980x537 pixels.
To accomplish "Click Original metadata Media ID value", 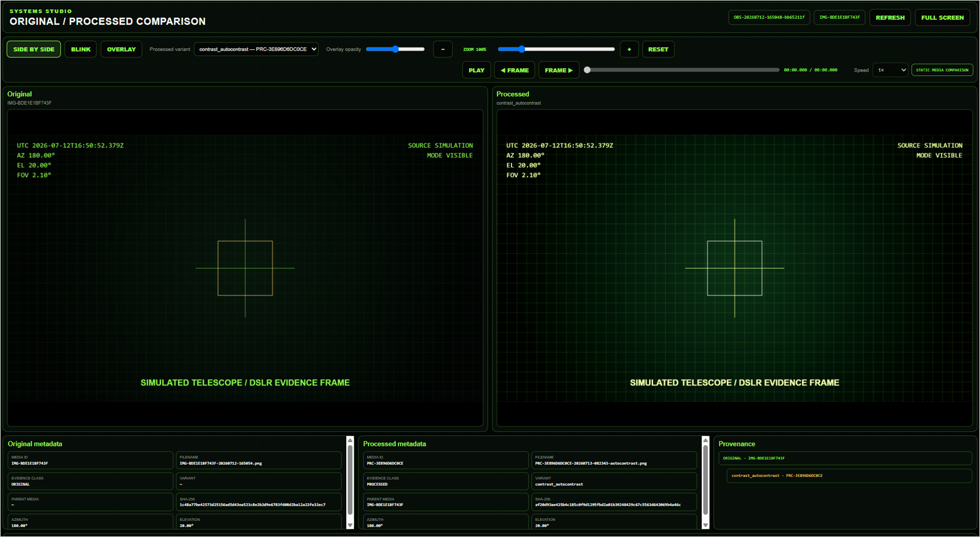I will click(30, 463).
